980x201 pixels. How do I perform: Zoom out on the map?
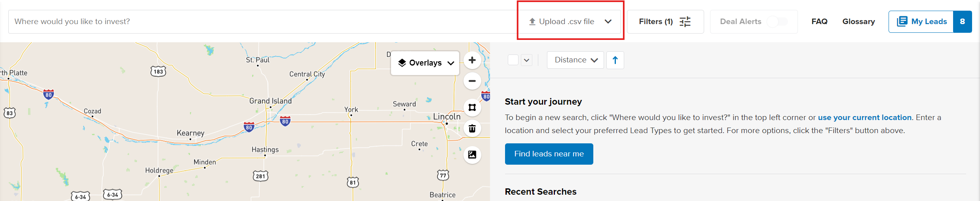click(x=472, y=81)
